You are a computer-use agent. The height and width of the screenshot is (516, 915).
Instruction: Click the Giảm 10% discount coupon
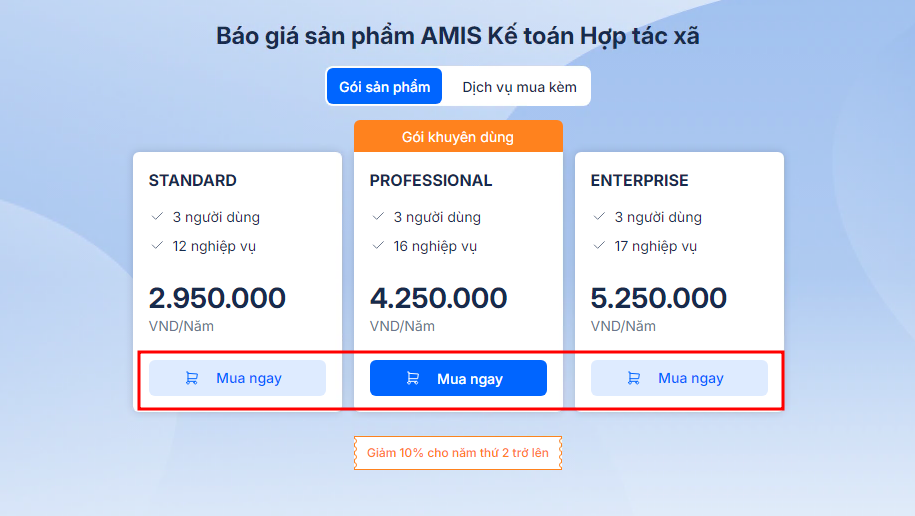[x=458, y=453]
